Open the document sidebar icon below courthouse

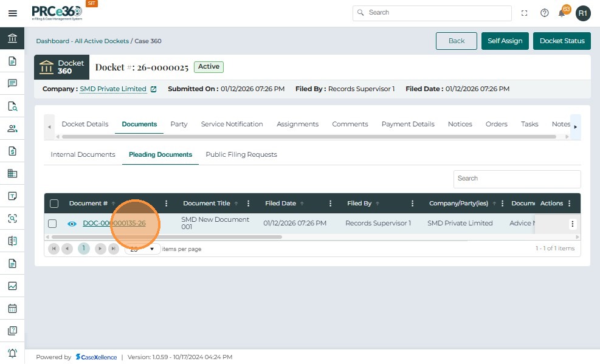click(12, 61)
